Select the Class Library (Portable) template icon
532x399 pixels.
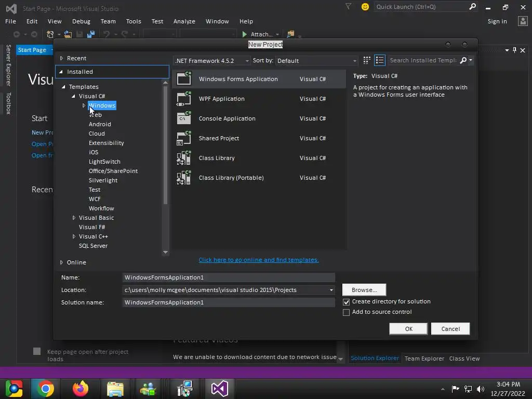(184, 178)
